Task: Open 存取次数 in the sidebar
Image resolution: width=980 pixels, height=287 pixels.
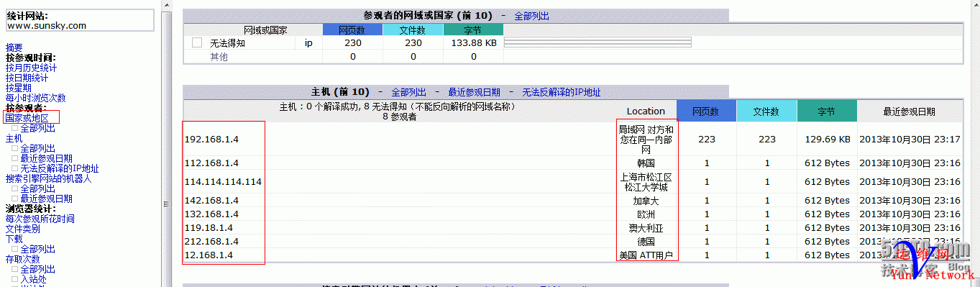Action: click(23, 259)
